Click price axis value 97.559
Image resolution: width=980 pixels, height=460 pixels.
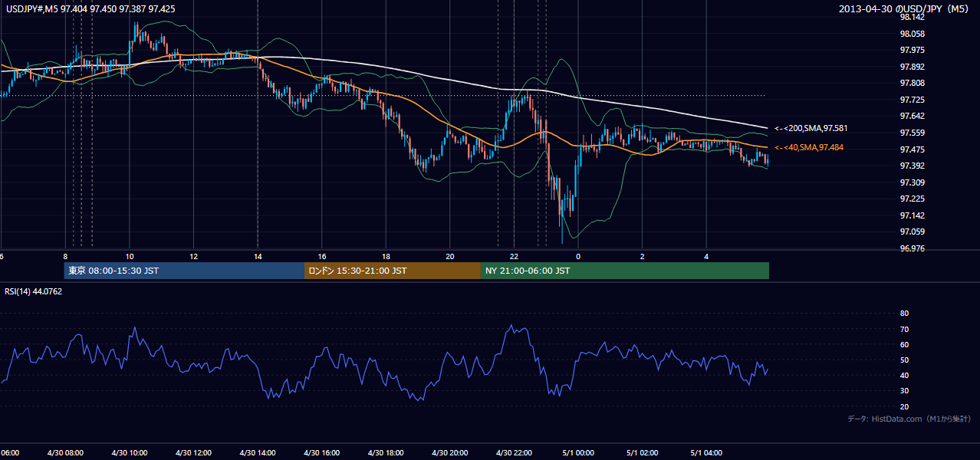pyautogui.click(x=912, y=133)
